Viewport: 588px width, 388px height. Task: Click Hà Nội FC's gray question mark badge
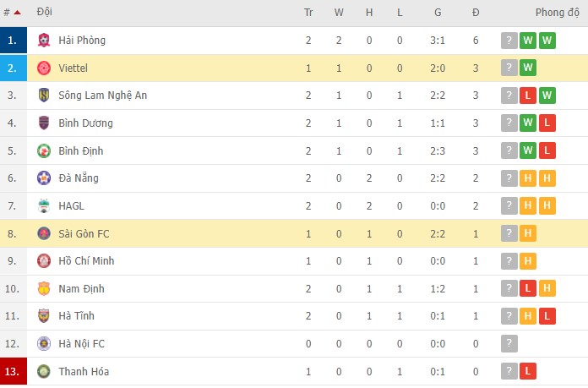[509, 344]
